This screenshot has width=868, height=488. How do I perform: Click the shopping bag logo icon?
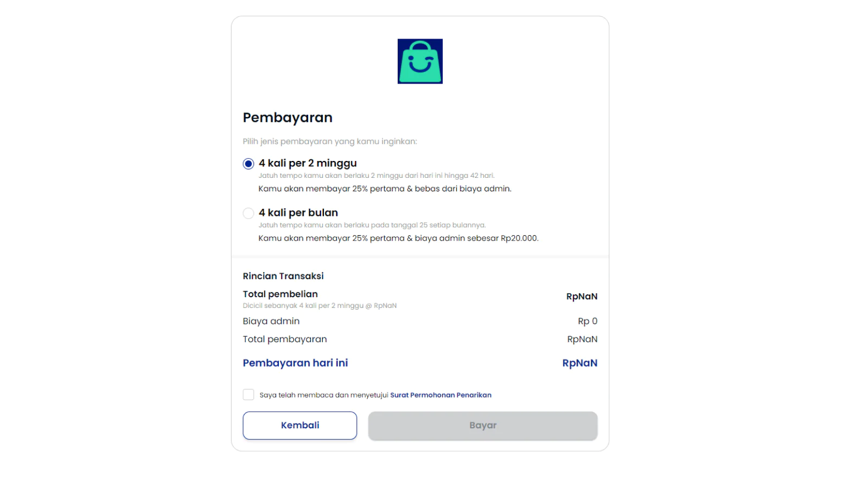420,61
